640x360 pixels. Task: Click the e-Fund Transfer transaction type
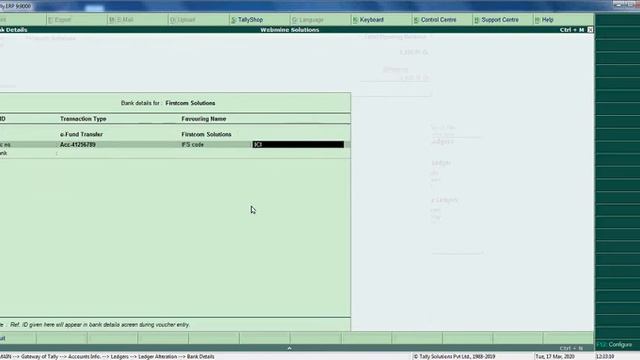click(x=81, y=134)
